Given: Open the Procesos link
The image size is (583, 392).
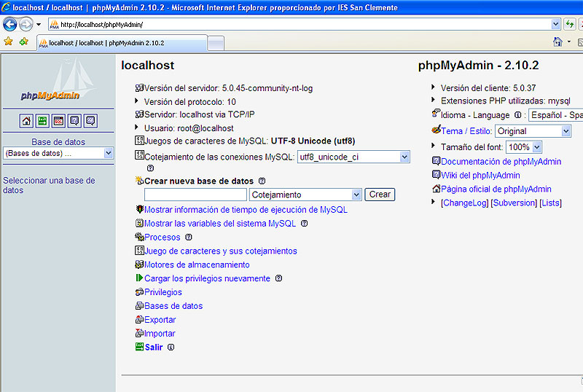Looking at the screenshot, I should coord(162,238).
